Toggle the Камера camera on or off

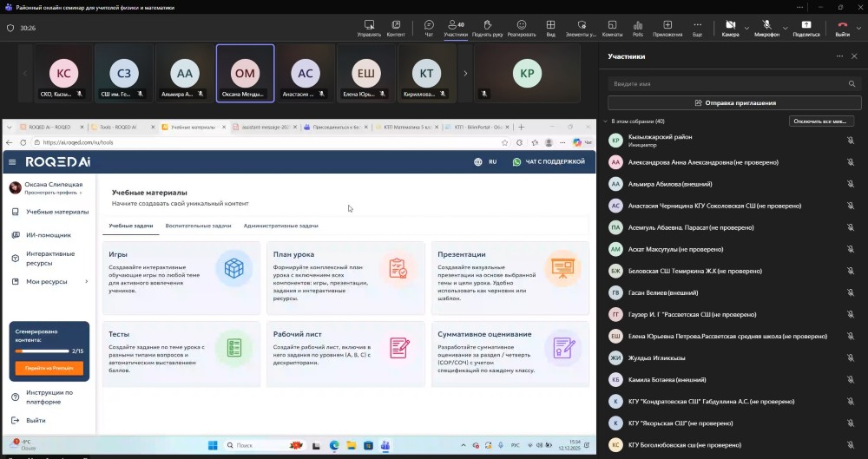pos(729,25)
